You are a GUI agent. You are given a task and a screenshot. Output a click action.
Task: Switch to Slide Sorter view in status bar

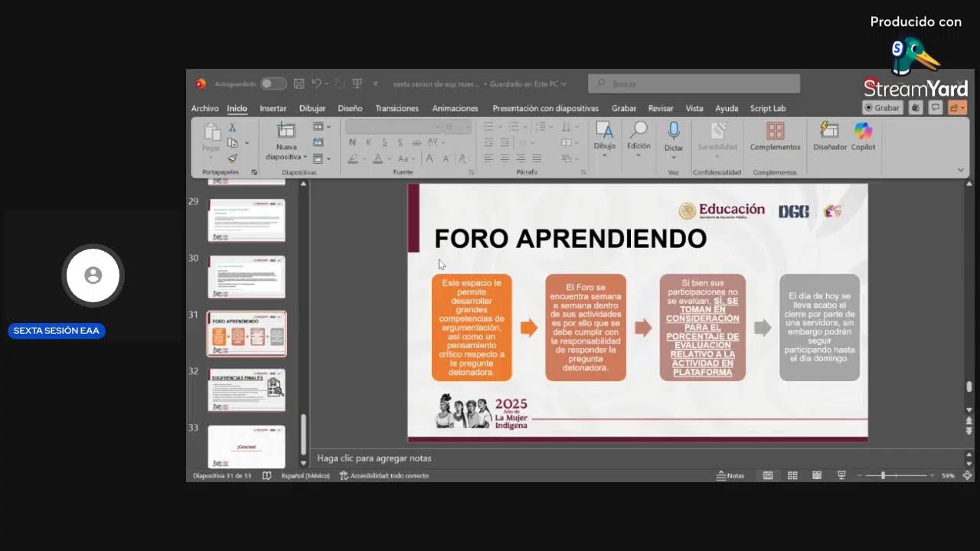792,475
